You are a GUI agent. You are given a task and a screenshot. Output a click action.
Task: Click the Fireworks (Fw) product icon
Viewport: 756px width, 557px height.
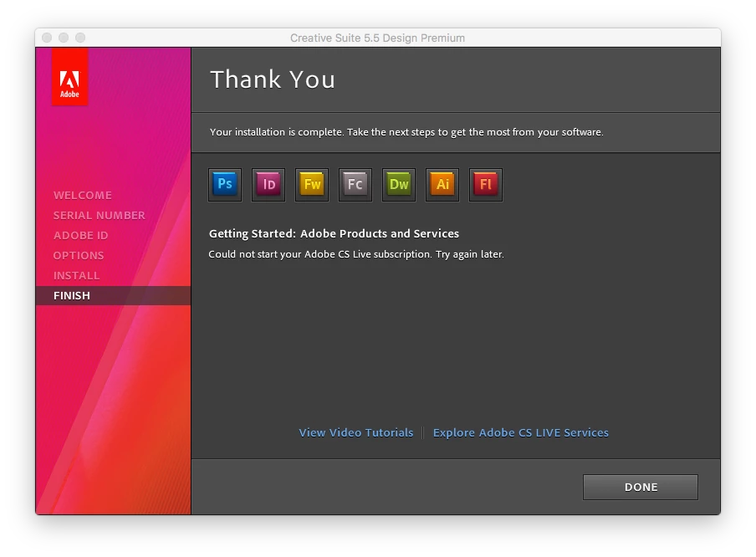pyautogui.click(x=312, y=185)
